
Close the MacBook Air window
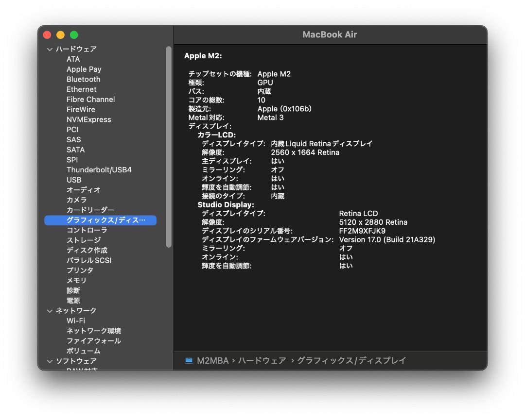pos(47,35)
